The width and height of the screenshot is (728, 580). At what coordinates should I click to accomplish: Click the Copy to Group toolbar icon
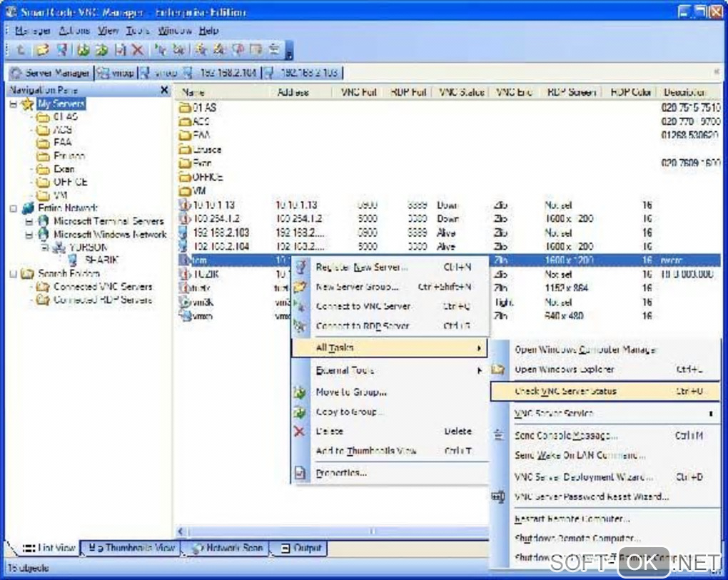click(x=101, y=49)
